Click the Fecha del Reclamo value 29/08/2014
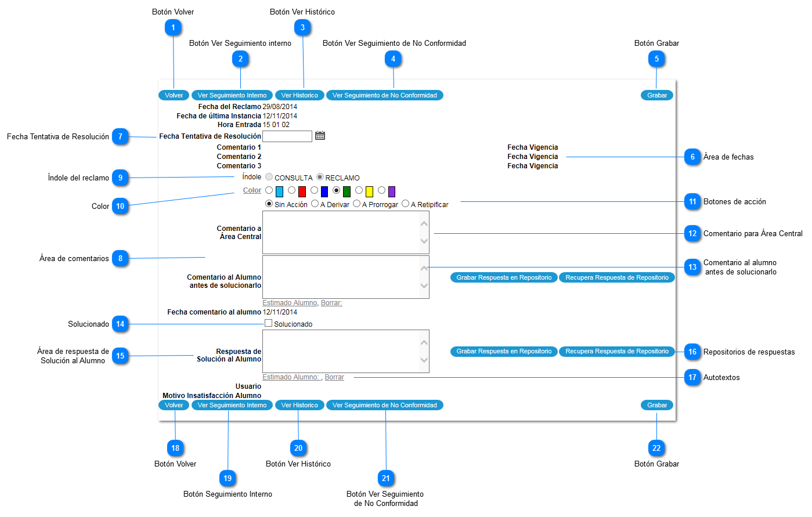This screenshot has height=517, width=812. 280,107
